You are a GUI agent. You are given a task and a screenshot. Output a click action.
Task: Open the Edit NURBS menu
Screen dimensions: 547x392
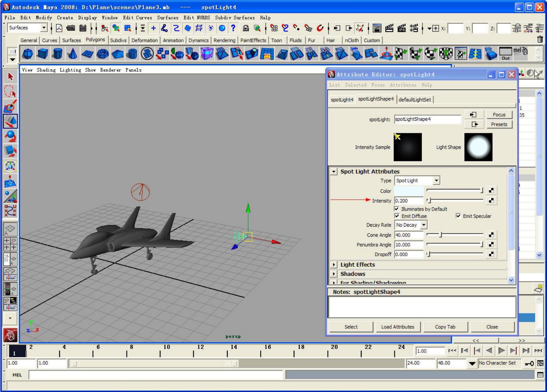pyautogui.click(x=197, y=18)
